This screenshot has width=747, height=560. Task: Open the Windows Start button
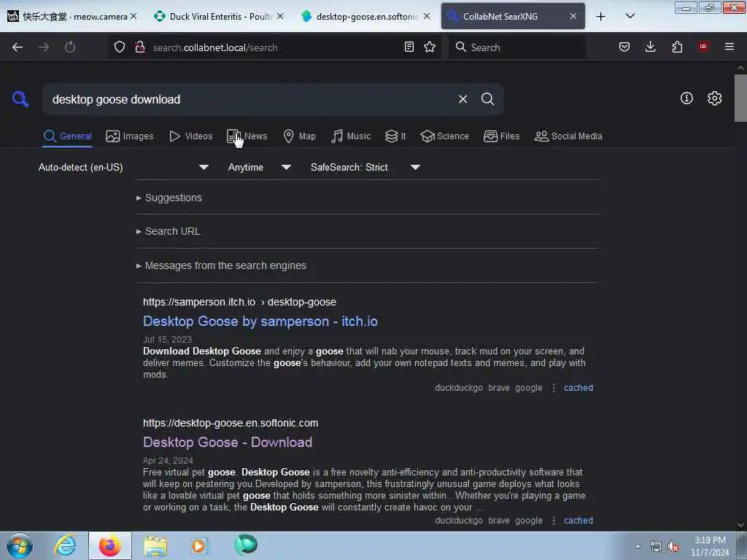pyautogui.click(x=20, y=545)
